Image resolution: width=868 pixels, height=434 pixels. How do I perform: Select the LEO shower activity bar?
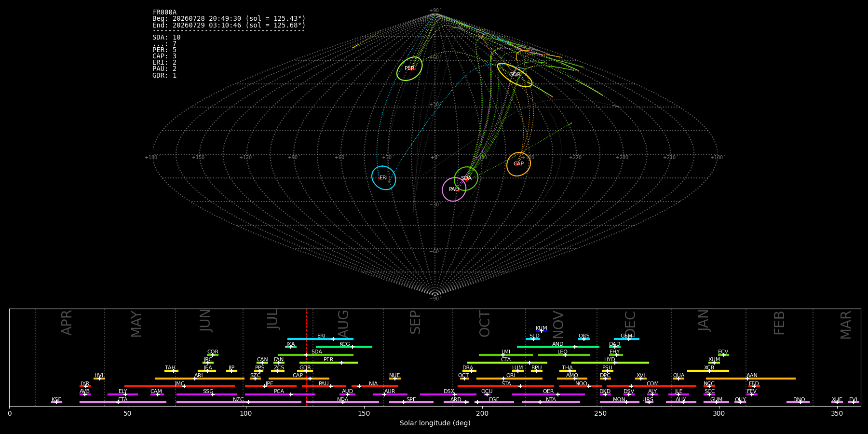(564, 355)
